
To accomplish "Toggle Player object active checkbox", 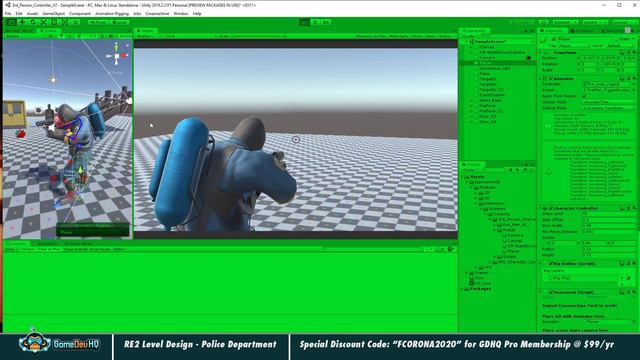I will click(554, 39).
